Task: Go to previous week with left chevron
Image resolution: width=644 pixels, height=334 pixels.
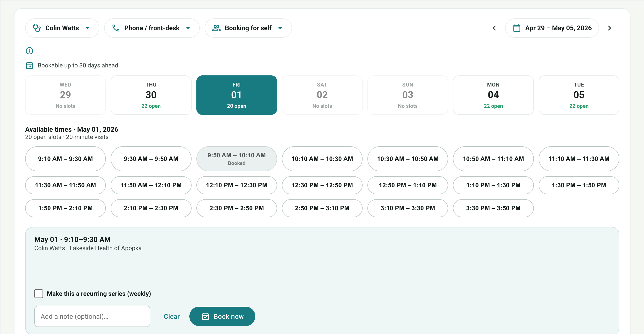Action: (494, 28)
